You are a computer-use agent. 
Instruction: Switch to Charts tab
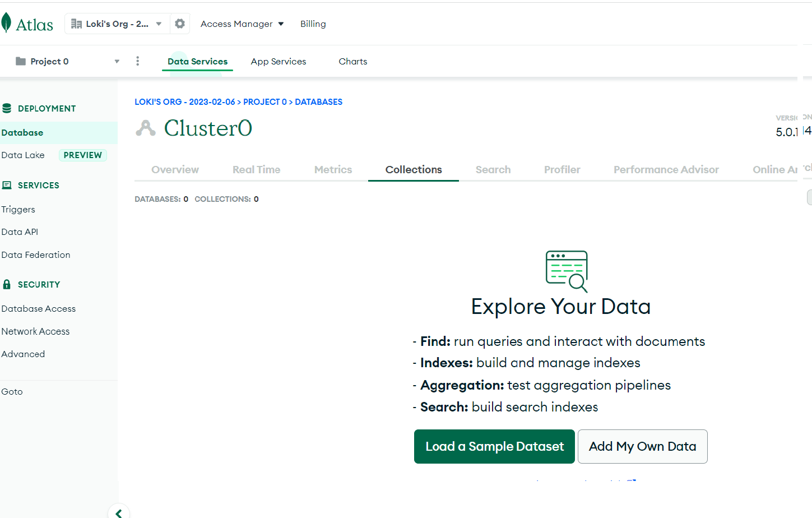tap(353, 62)
